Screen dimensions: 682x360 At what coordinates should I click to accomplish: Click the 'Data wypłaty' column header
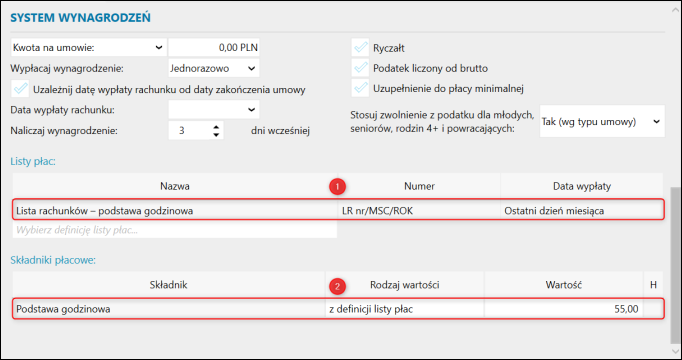click(582, 187)
